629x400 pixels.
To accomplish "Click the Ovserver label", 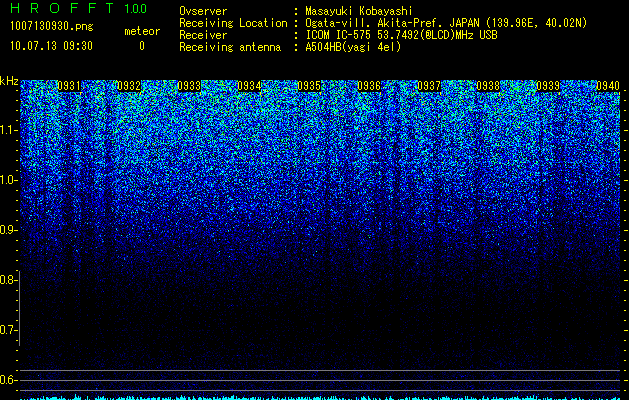I will tap(203, 11).
